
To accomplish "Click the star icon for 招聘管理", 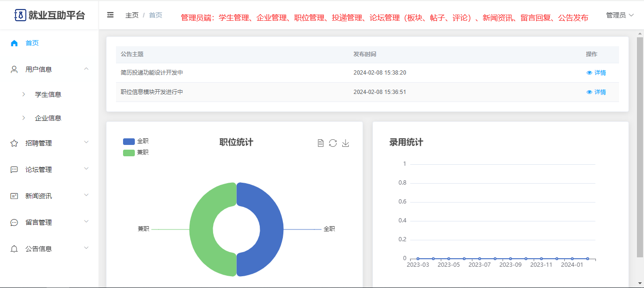I will click(x=14, y=143).
